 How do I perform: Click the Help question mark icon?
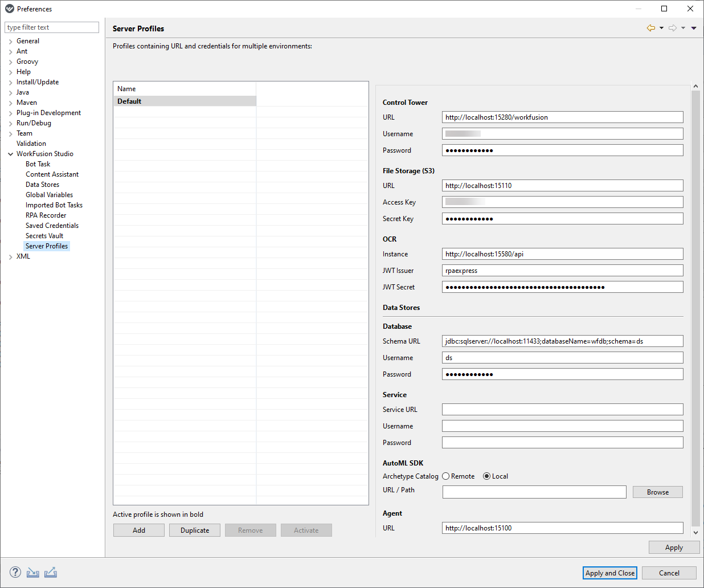15,572
